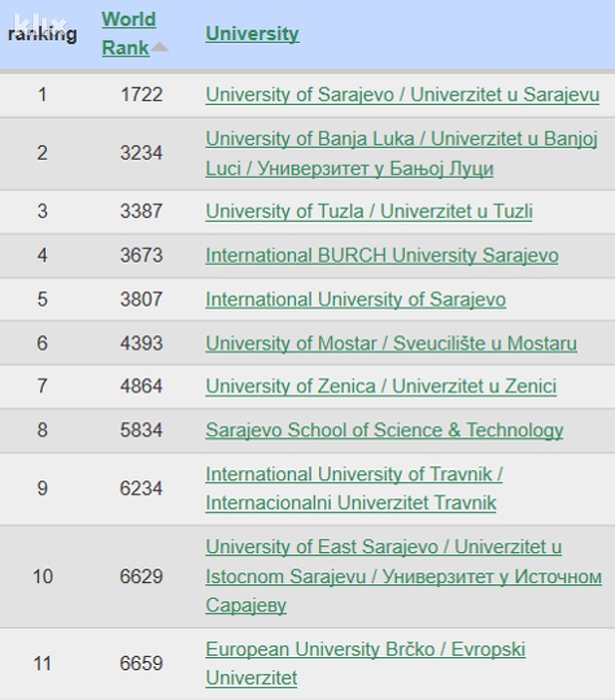Sort by the World Rank column header
This screenshot has width=615, height=700.
point(127,33)
